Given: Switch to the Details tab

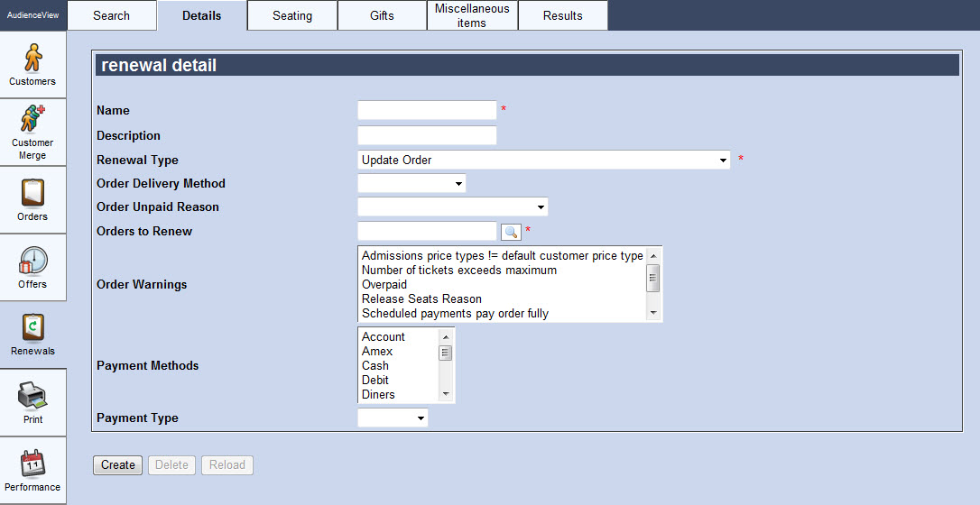Looking at the screenshot, I should 202,15.
